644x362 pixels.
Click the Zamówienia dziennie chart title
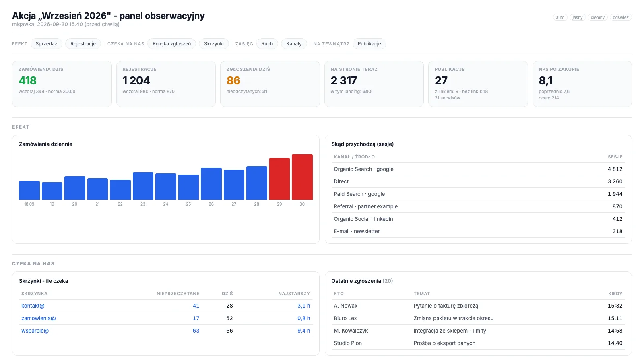(45, 144)
